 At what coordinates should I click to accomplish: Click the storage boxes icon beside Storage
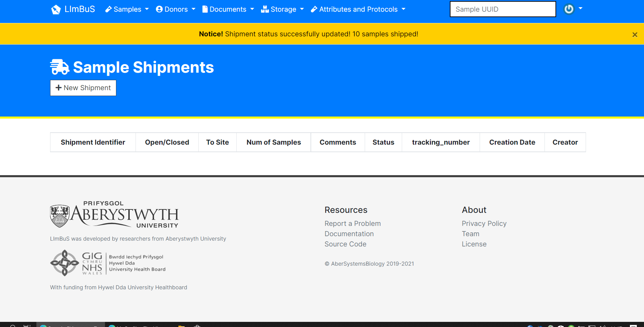pos(265,9)
